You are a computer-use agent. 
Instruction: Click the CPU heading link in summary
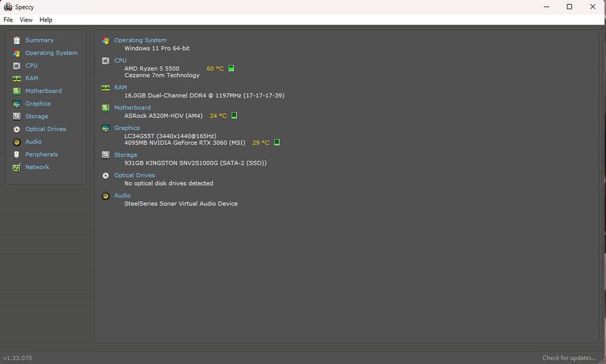coord(120,61)
